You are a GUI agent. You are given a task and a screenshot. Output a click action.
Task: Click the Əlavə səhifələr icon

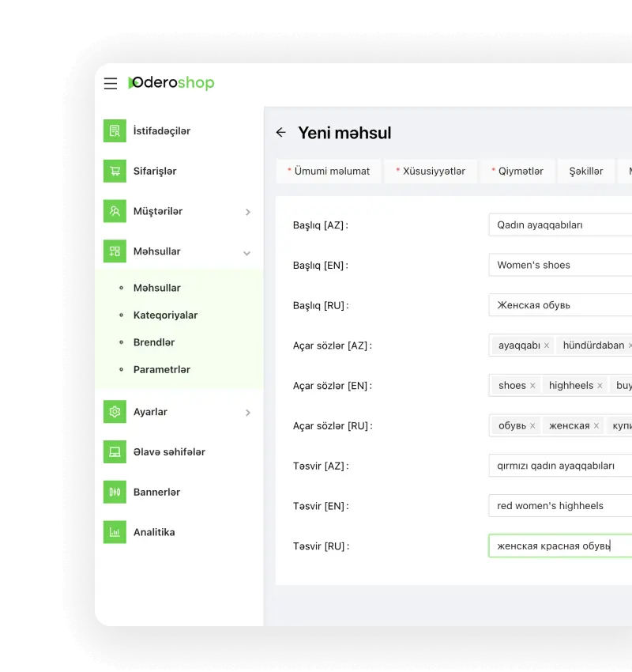click(x=115, y=452)
